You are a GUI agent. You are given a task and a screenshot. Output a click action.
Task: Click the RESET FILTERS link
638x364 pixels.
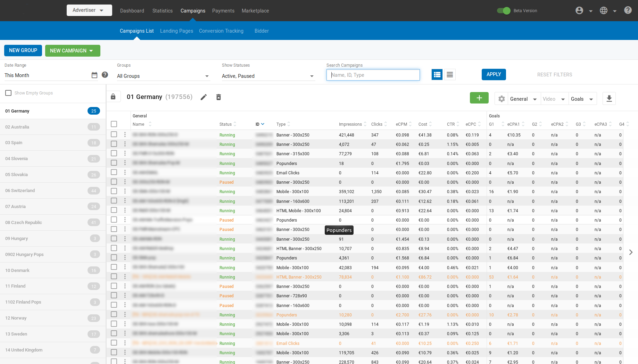click(555, 74)
